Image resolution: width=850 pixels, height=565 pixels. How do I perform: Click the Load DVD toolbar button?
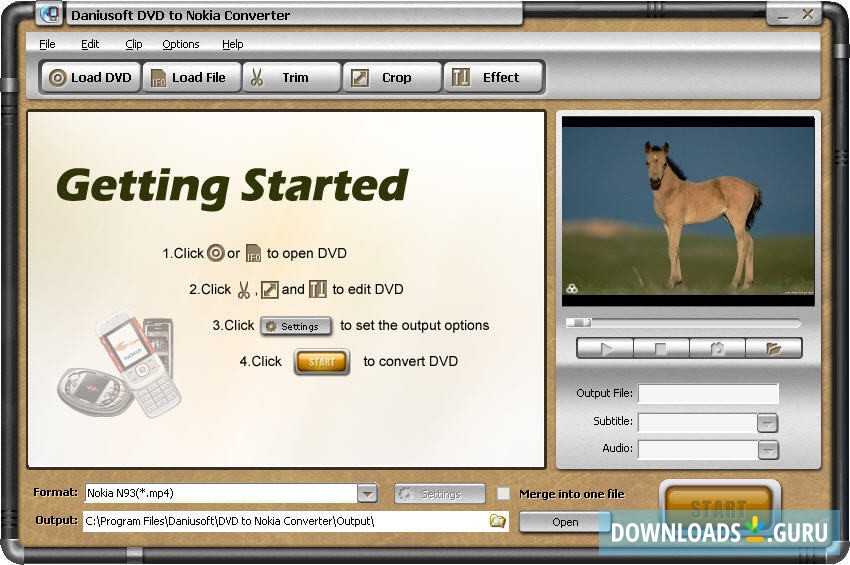click(x=91, y=78)
